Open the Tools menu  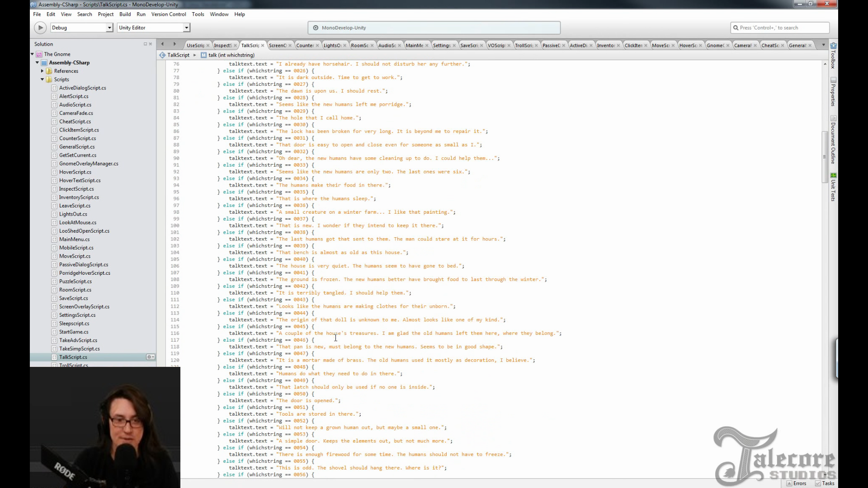pos(198,14)
